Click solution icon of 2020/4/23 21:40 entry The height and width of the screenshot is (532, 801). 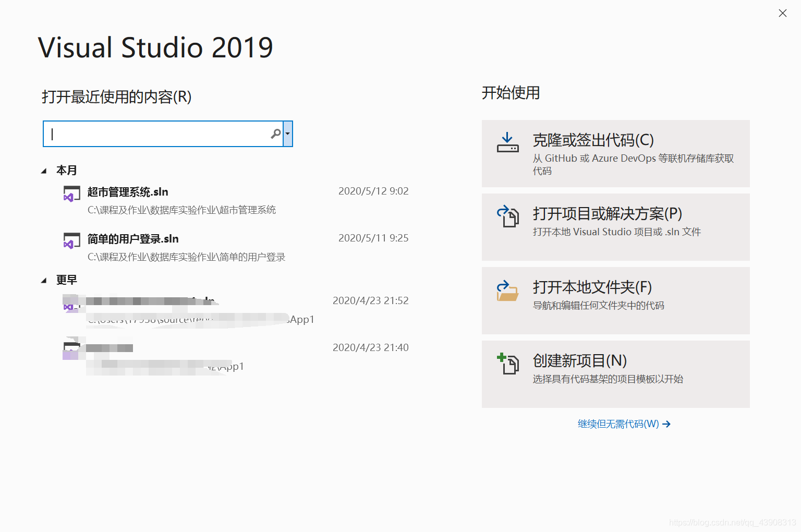[x=70, y=350]
